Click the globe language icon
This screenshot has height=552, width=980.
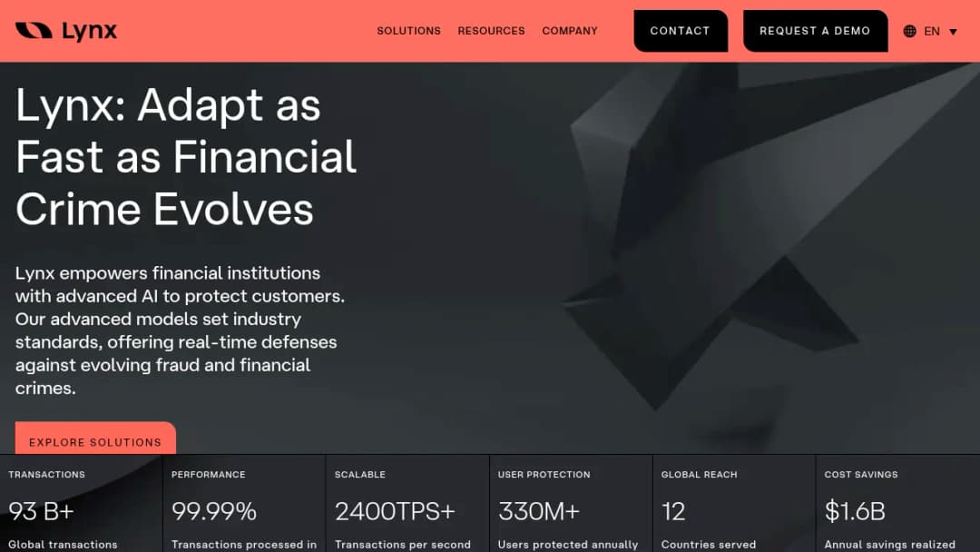click(x=910, y=31)
